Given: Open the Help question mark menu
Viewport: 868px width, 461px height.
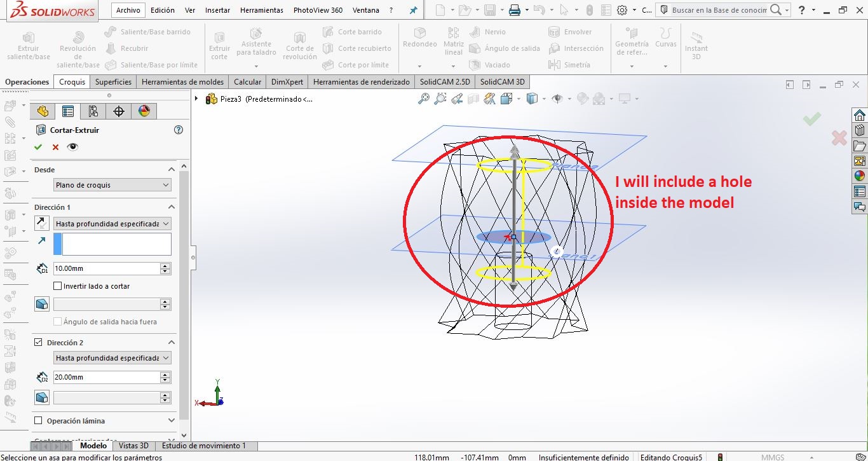Looking at the screenshot, I should [802, 10].
